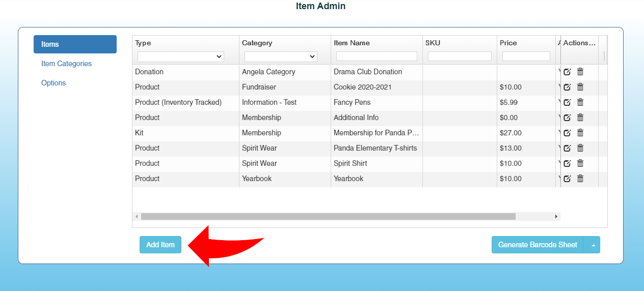644x291 pixels.
Task: Click horizontal scrollbar right arrow
Action: point(556,217)
